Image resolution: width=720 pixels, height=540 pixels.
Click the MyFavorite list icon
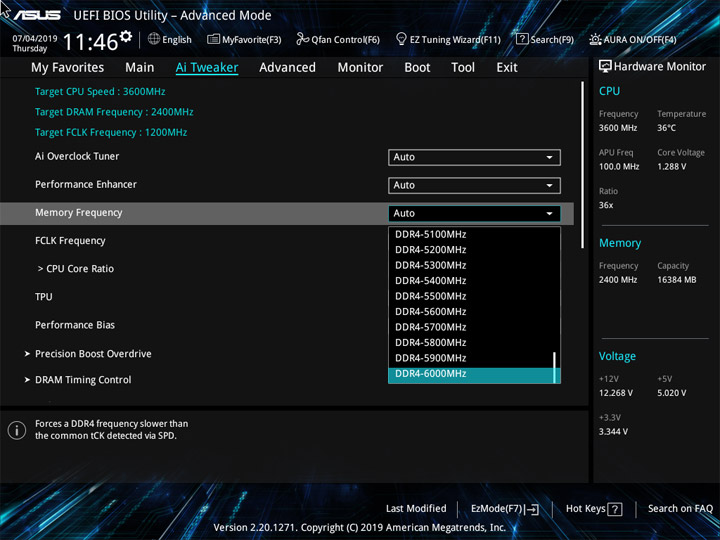[x=214, y=39]
